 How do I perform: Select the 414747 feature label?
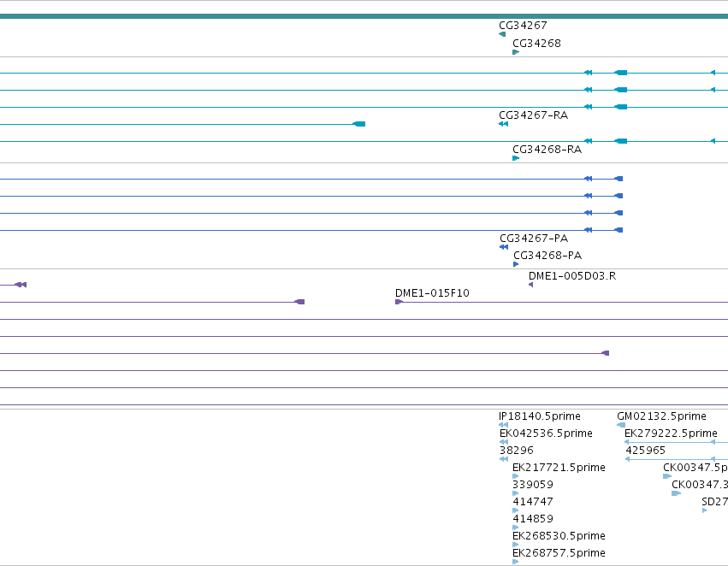click(x=533, y=502)
